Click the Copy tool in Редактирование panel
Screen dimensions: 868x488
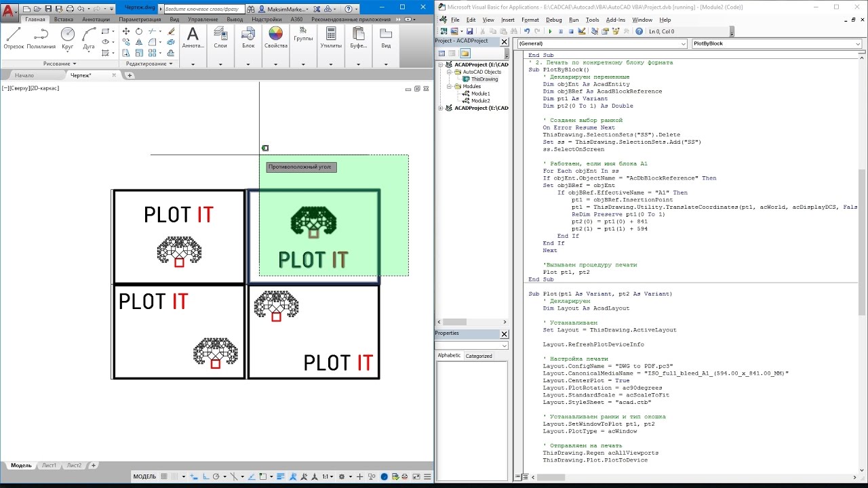[x=126, y=42]
